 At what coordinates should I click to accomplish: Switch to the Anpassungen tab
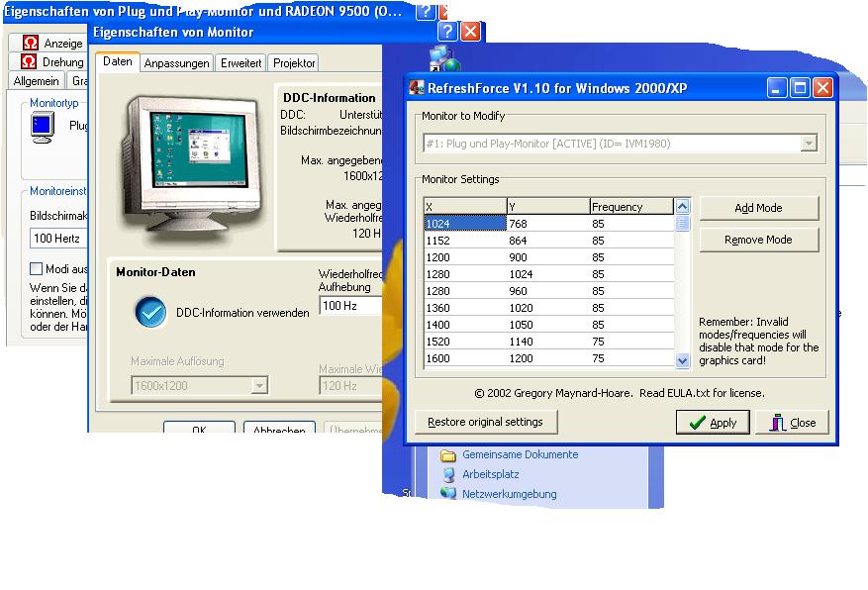[176, 63]
